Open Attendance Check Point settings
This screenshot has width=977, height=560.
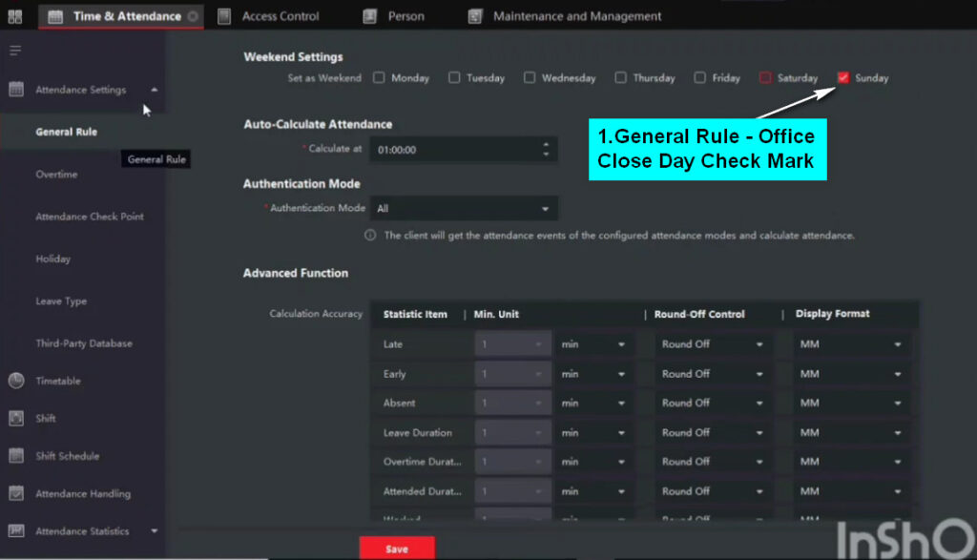pos(90,217)
